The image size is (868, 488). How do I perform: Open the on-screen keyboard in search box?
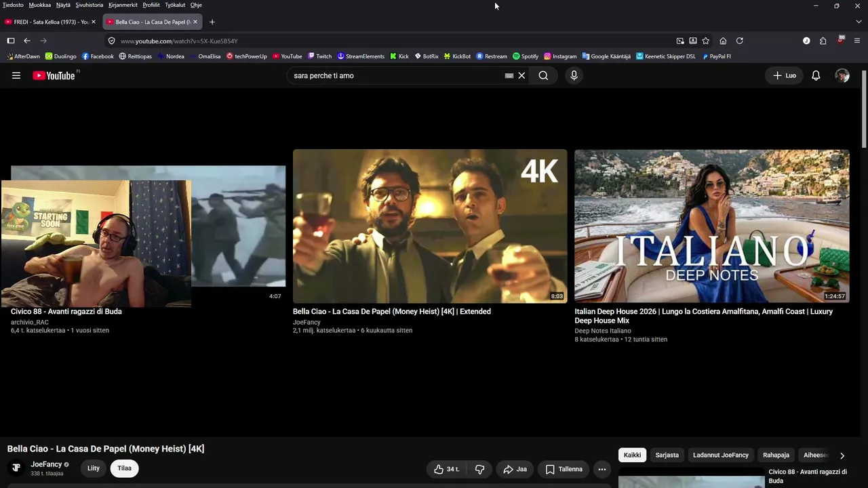pos(509,76)
